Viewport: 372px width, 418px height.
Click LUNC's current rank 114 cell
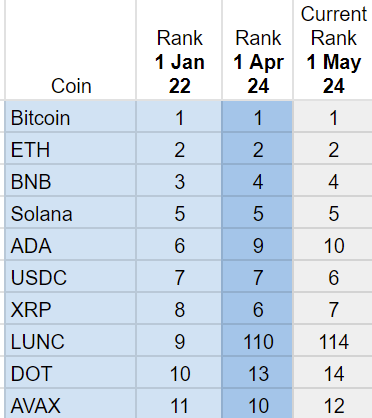coord(333,341)
